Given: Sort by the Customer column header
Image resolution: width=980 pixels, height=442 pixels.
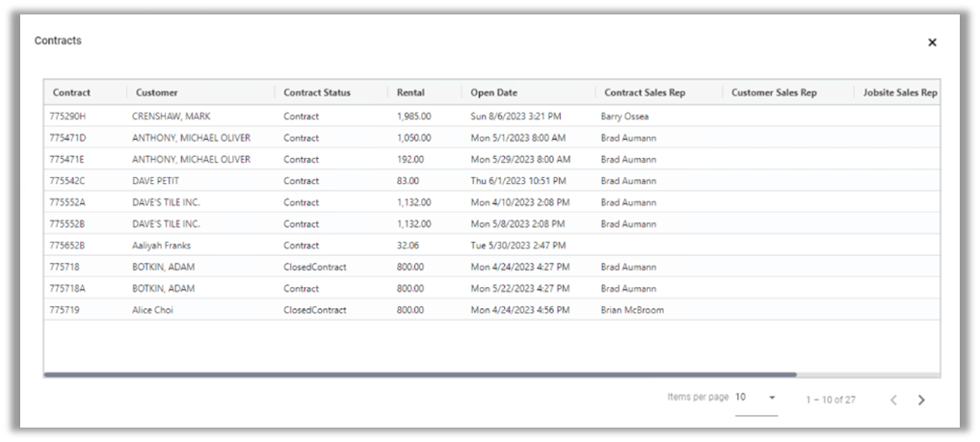Looking at the screenshot, I should pyautogui.click(x=157, y=92).
